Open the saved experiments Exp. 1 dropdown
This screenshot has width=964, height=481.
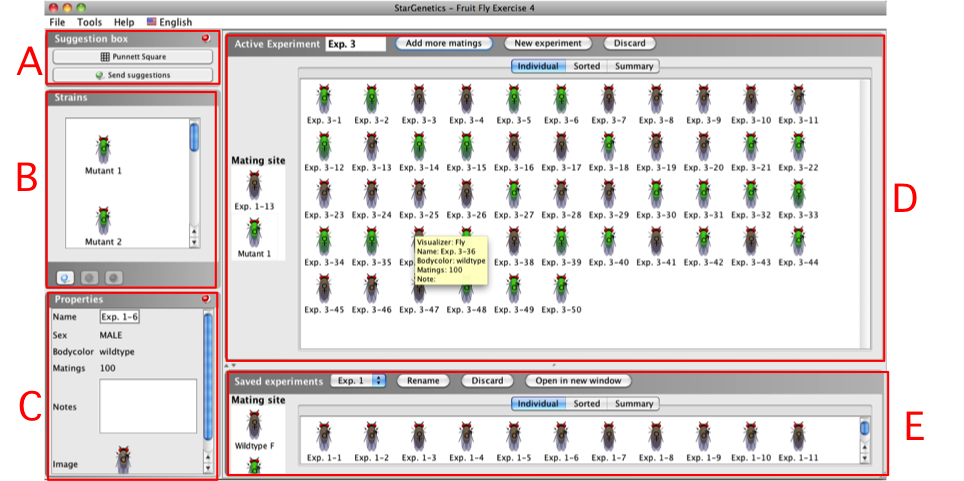[358, 381]
